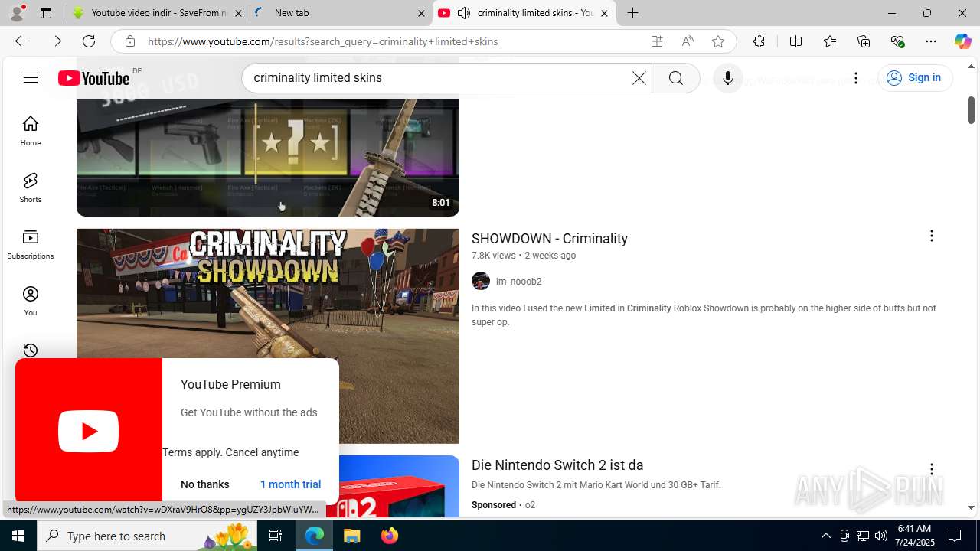
Task: Open Browser essentials icon
Action: [897, 41]
